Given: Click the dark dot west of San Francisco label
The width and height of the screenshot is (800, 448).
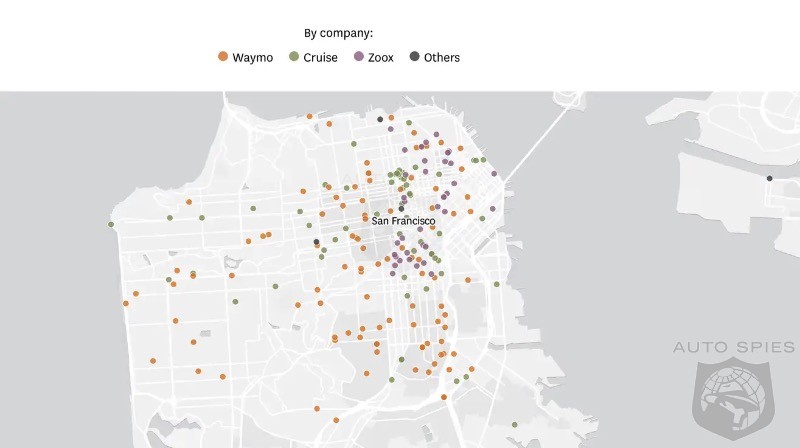Looking at the screenshot, I should tap(316, 242).
